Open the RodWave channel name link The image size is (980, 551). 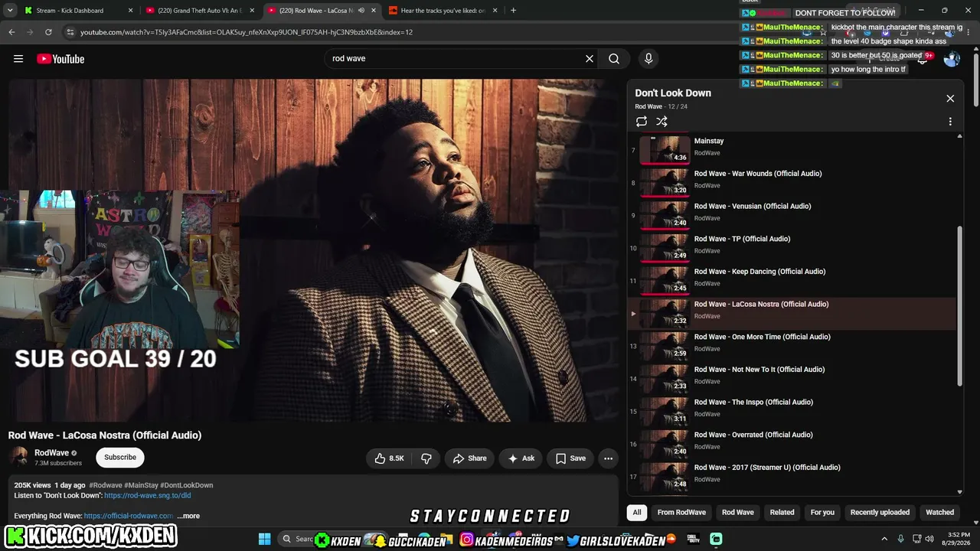[x=51, y=453]
